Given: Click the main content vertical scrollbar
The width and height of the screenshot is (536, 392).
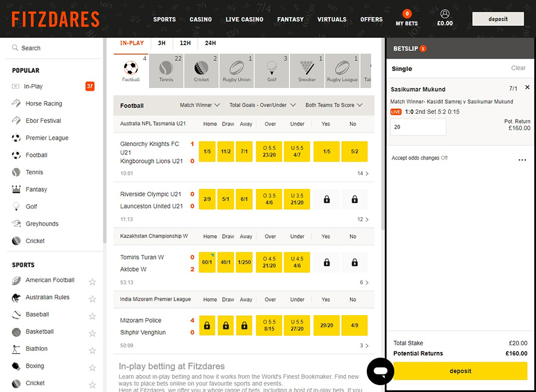Looking at the screenshot, I should coord(383,133).
